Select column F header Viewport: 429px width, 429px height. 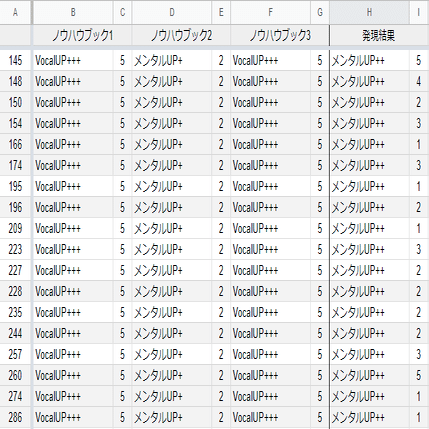tap(270, 12)
